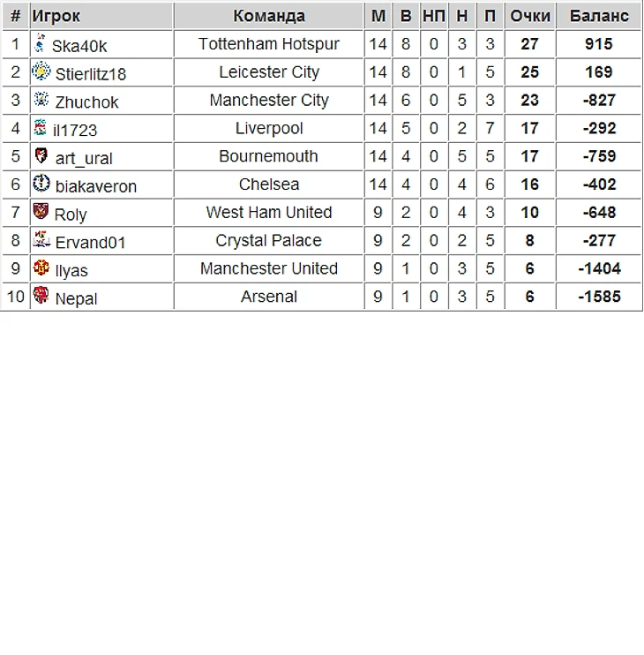Click the club icon beside Zhuchok

[x=41, y=100]
